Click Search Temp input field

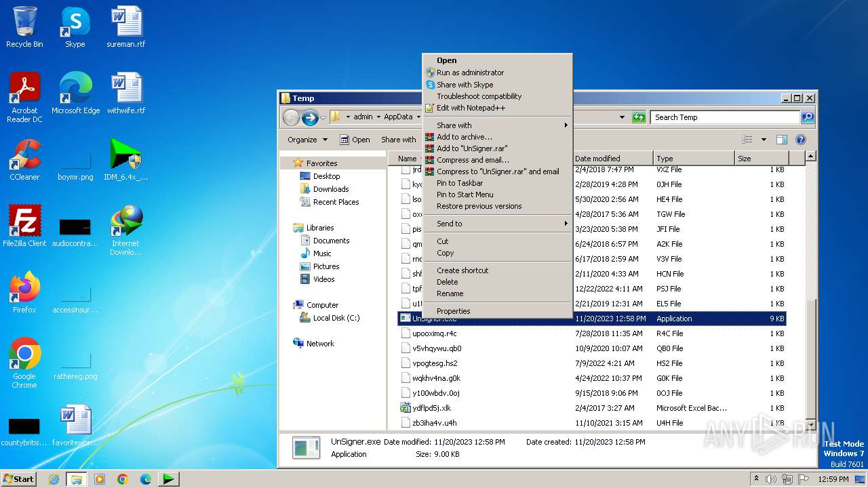[x=726, y=117]
